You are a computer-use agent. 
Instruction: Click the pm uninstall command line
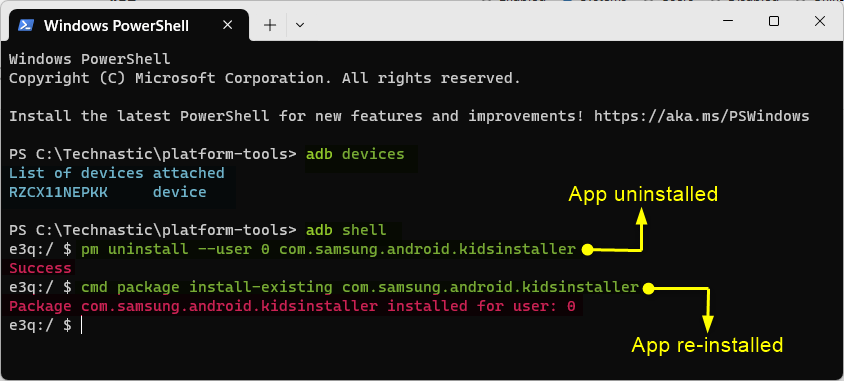[328, 249]
